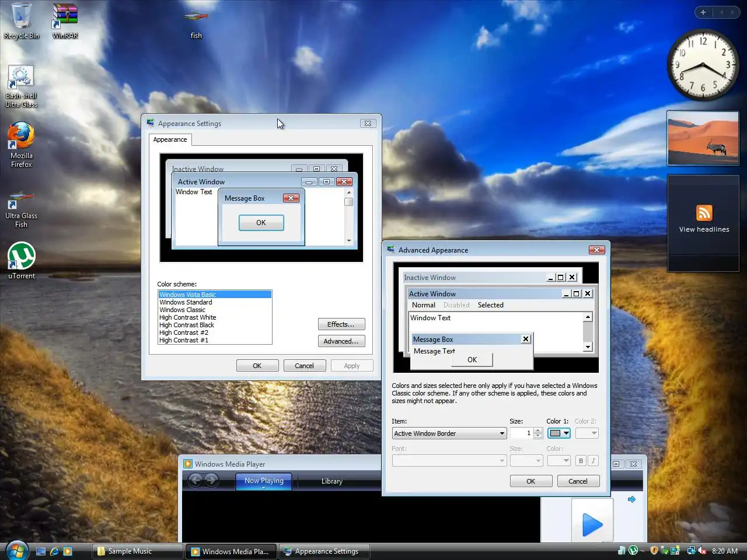Click Cancel in Appearance Settings
The image size is (747, 560).
pyautogui.click(x=304, y=366)
